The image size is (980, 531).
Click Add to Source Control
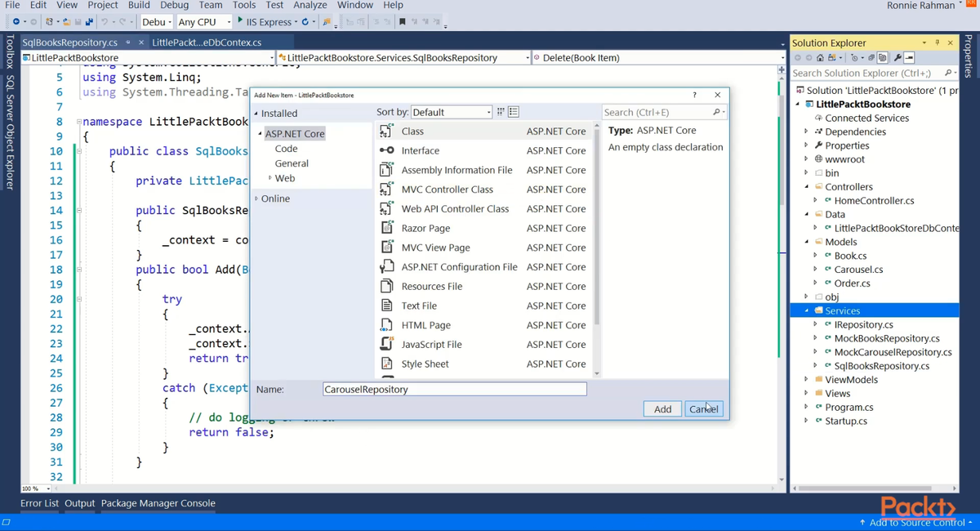click(x=915, y=522)
